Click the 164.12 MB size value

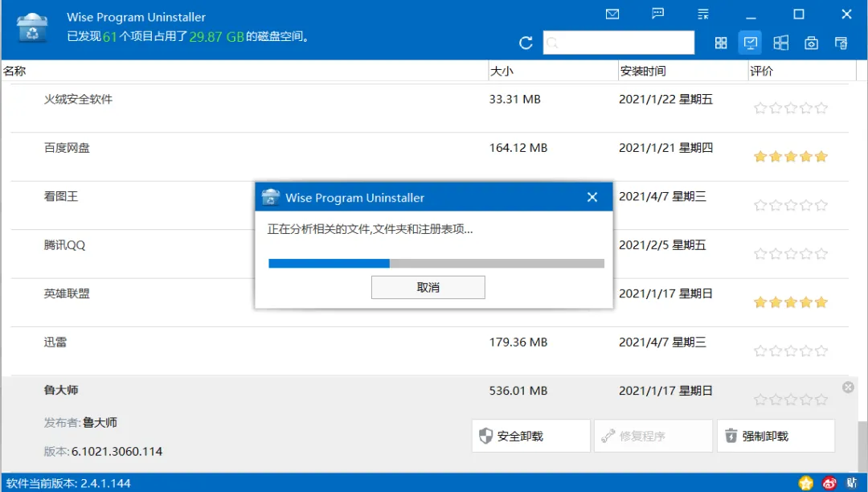coord(518,148)
